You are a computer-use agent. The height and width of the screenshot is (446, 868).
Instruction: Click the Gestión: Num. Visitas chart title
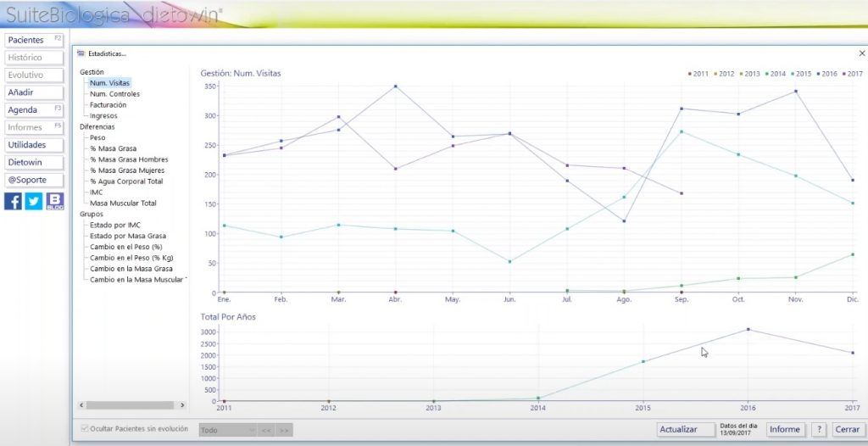coord(241,73)
